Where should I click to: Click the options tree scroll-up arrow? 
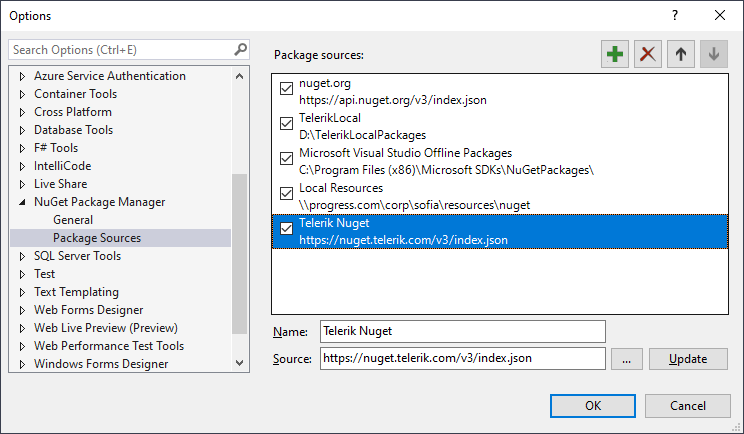pos(240,76)
